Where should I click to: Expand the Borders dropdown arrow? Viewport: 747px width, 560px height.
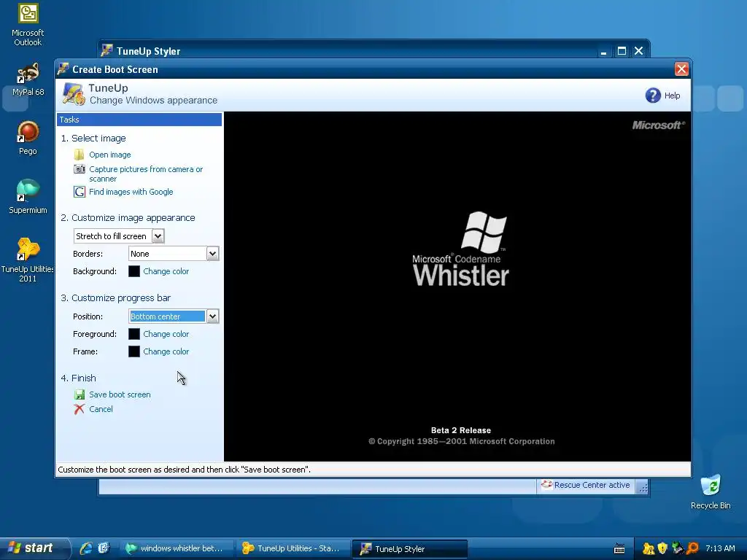212,254
